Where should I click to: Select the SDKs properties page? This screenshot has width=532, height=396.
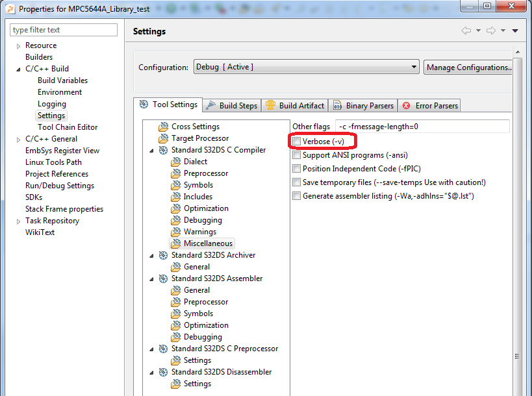[x=34, y=197]
